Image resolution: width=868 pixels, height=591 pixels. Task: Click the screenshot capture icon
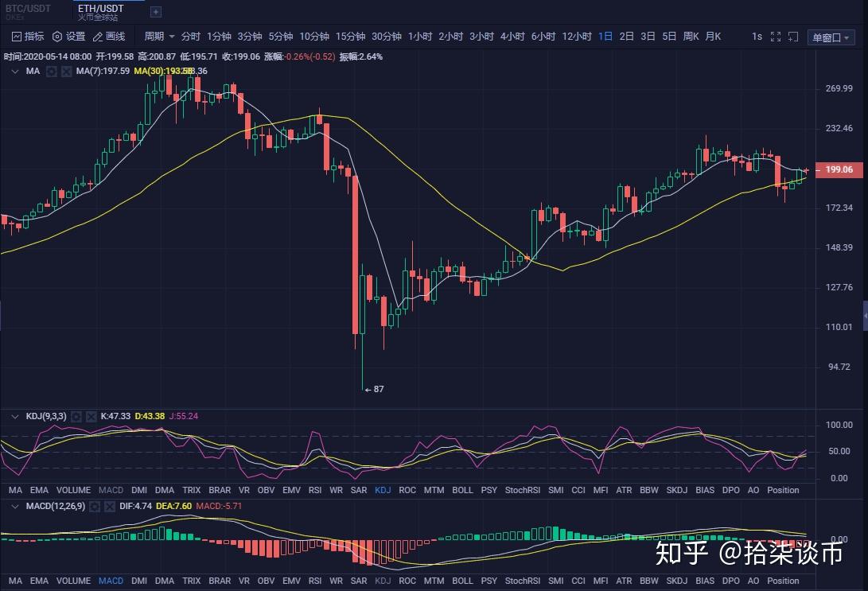[x=793, y=37]
